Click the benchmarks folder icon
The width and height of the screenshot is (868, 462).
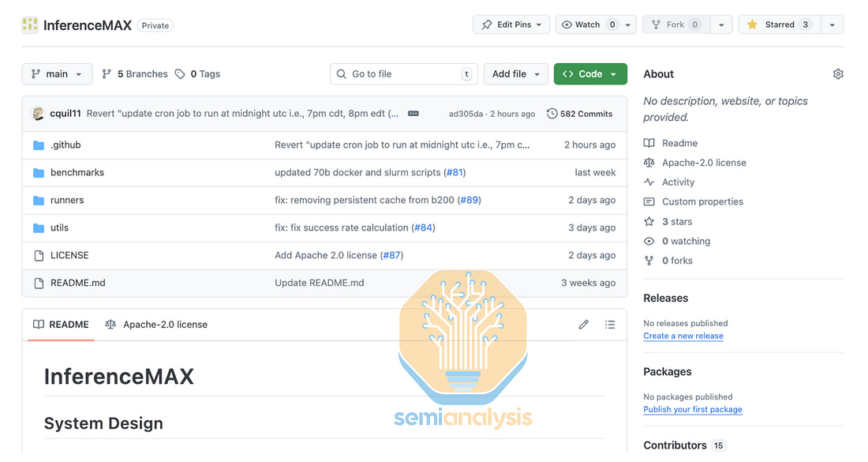tap(38, 173)
